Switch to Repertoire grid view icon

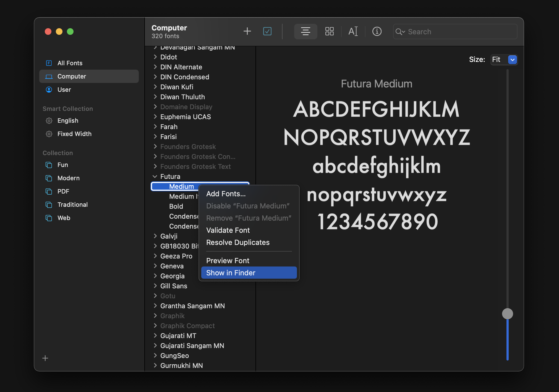[329, 32]
